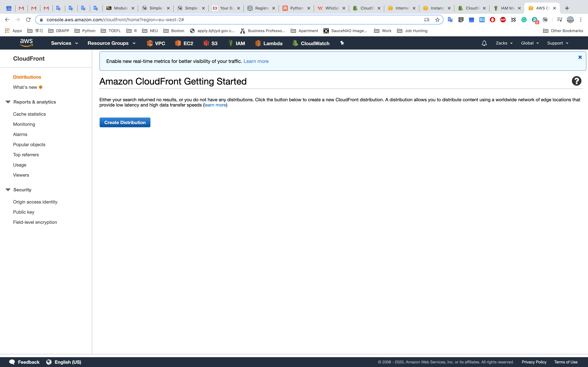Click the AWS logo home icon
This screenshot has height=367, width=588.
tap(26, 43)
